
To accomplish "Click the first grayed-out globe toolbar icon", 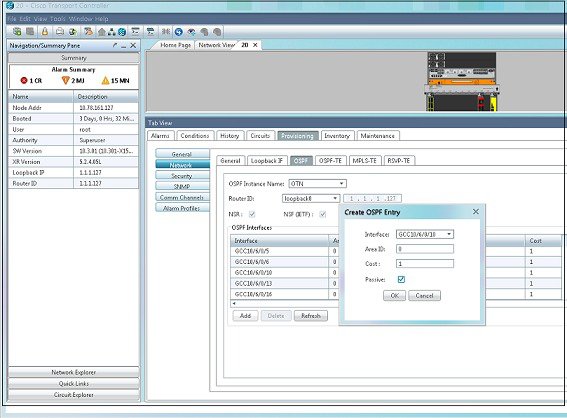I will pos(204,32).
